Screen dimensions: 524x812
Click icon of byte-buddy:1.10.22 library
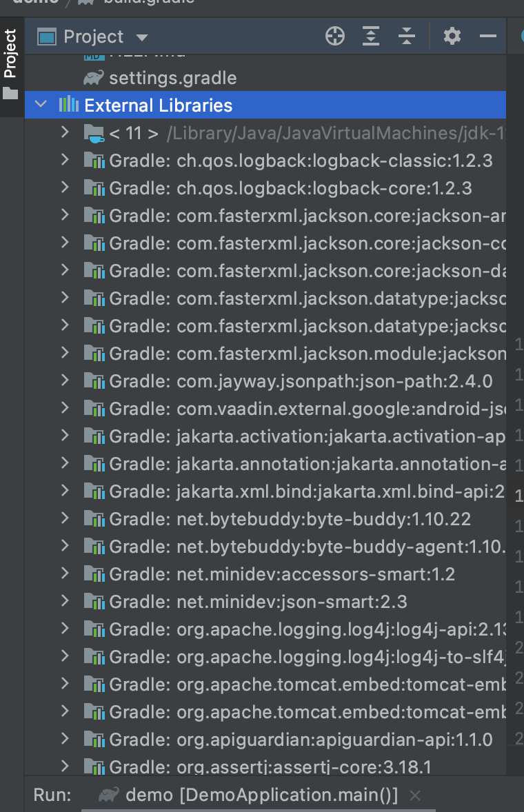coord(94,519)
